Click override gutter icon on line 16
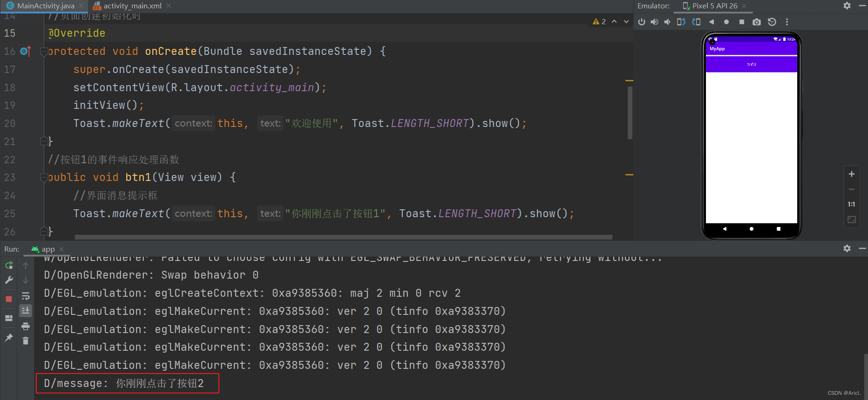This screenshot has width=868, height=400. pos(26,51)
